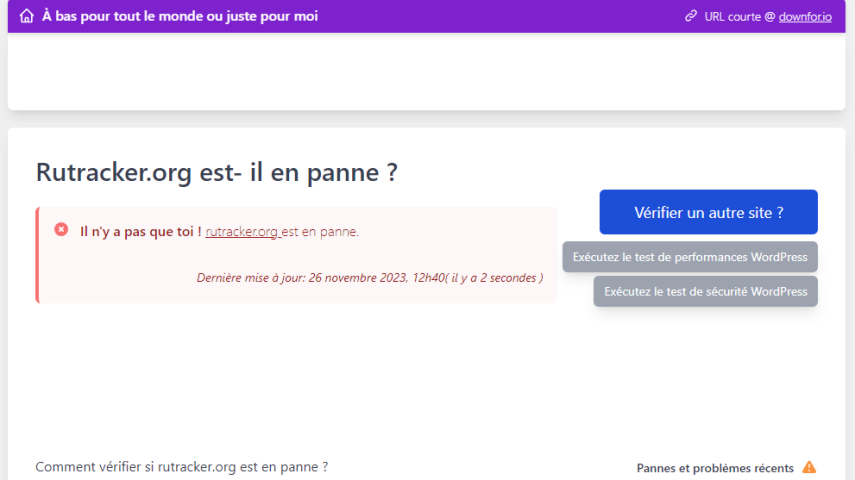Open the rutracker.org link in alert

[242, 231]
